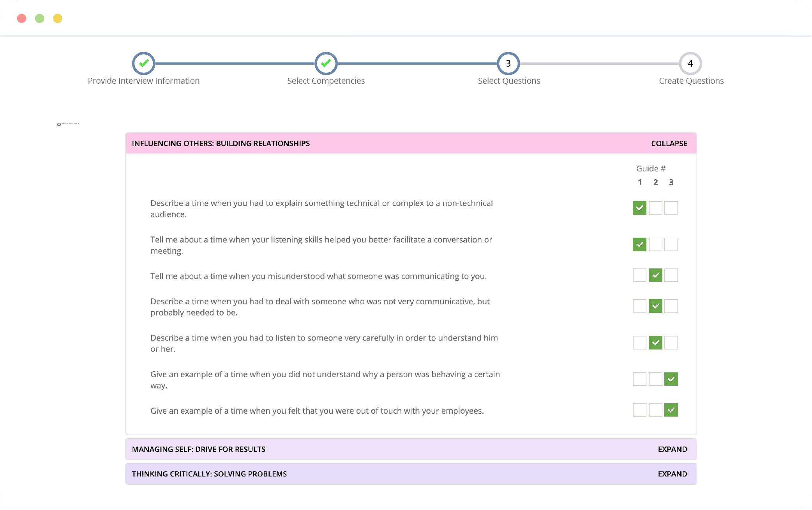Uncheck Guide 3 for behaving a certain way question

point(671,379)
